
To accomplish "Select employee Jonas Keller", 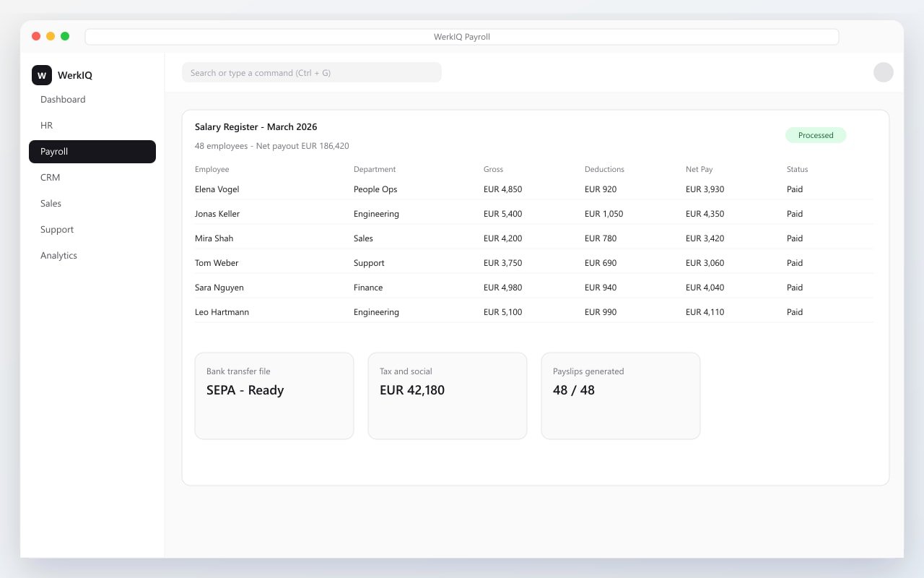I will (x=217, y=214).
